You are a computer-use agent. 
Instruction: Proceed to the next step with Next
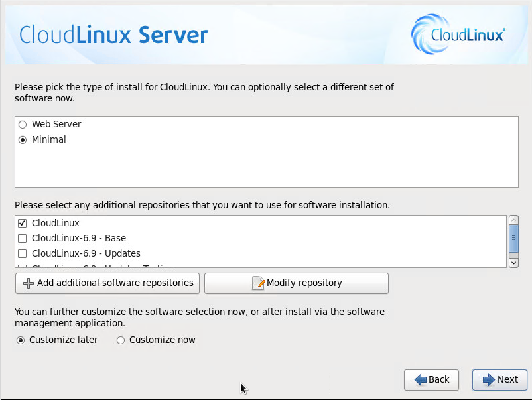pyautogui.click(x=499, y=380)
